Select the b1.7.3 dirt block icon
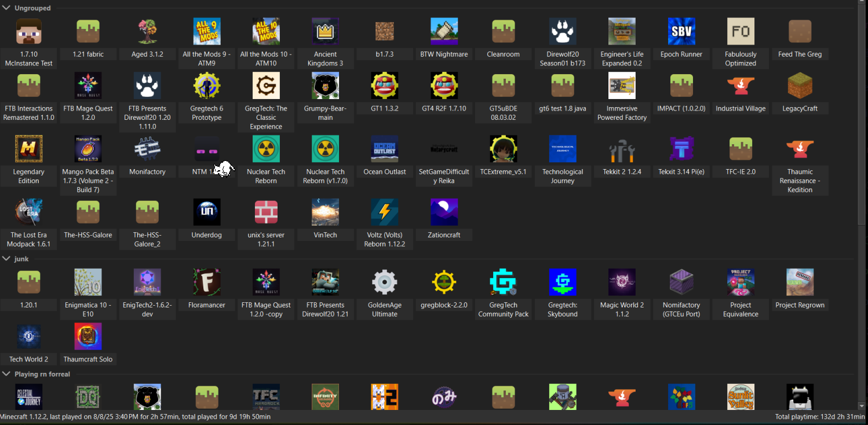Viewport: 868px width, 425px height. click(385, 31)
